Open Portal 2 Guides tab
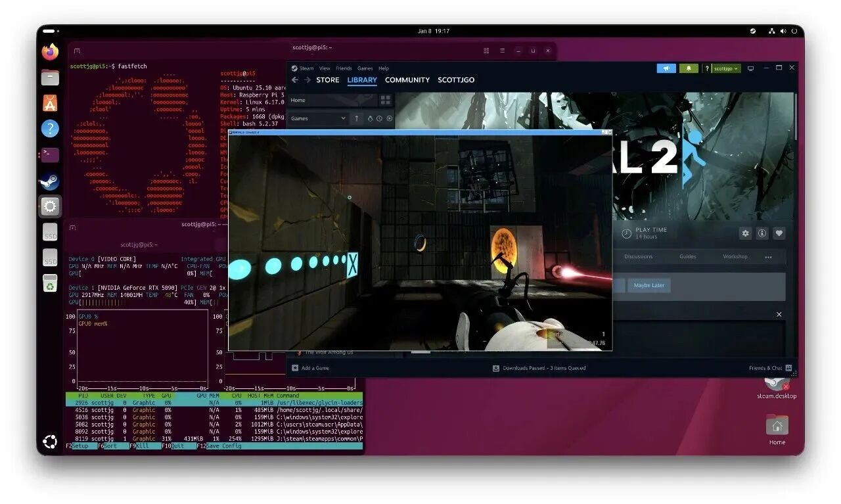 coord(687,257)
